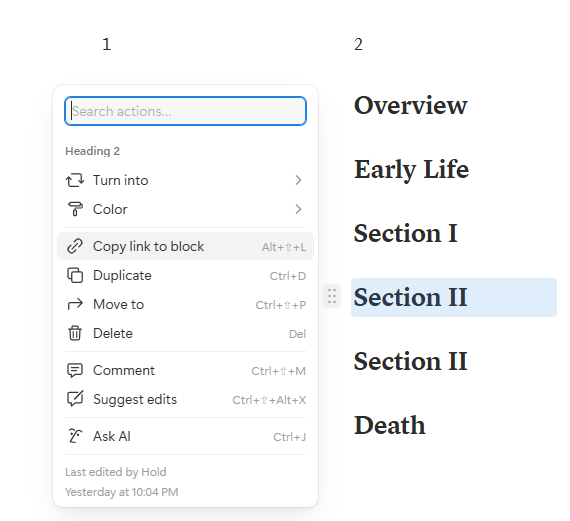
Task: Click the Death heading
Action: click(390, 425)
